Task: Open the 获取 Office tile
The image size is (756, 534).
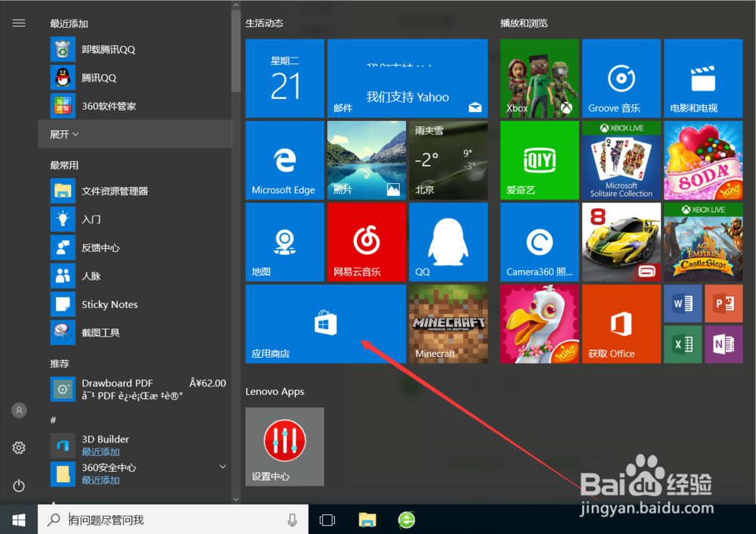Action: [x=621, y=324]
